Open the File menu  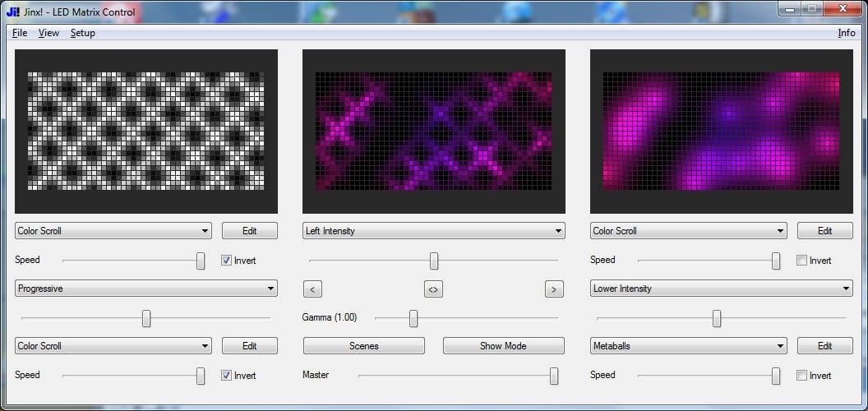coord(20,33)
